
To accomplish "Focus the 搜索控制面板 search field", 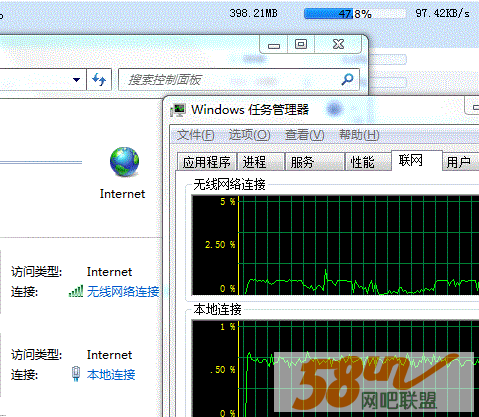I will [239, 80].
